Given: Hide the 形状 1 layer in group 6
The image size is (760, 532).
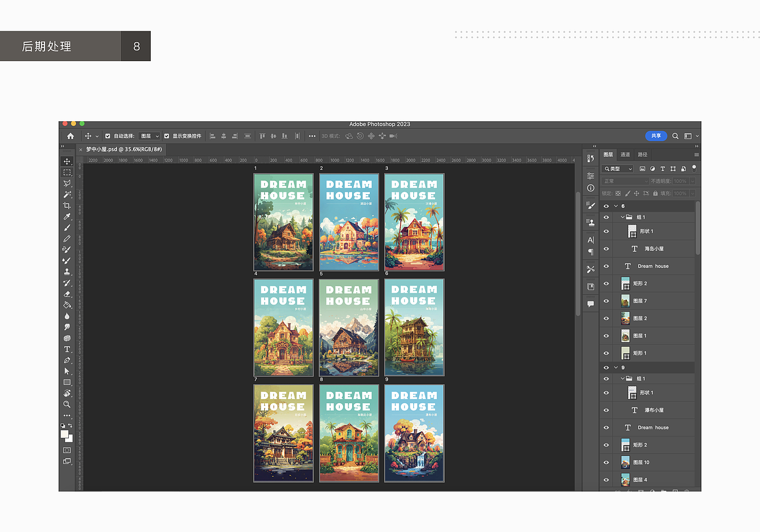Looking at the screenshot, I should tap(606, 232).
